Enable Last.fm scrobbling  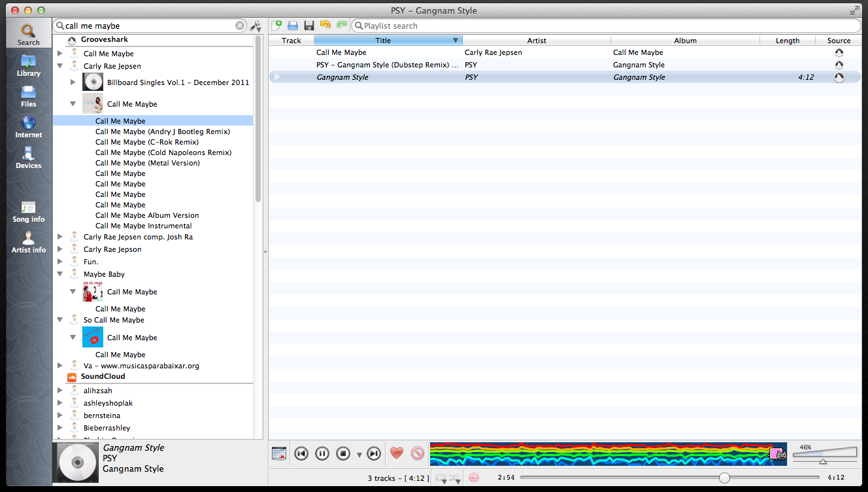click(473, 478)
